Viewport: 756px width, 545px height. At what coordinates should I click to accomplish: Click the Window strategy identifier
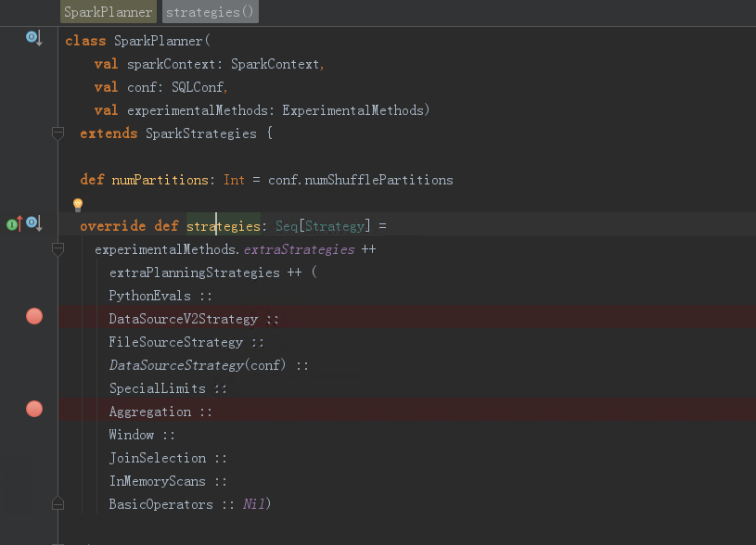131,435
